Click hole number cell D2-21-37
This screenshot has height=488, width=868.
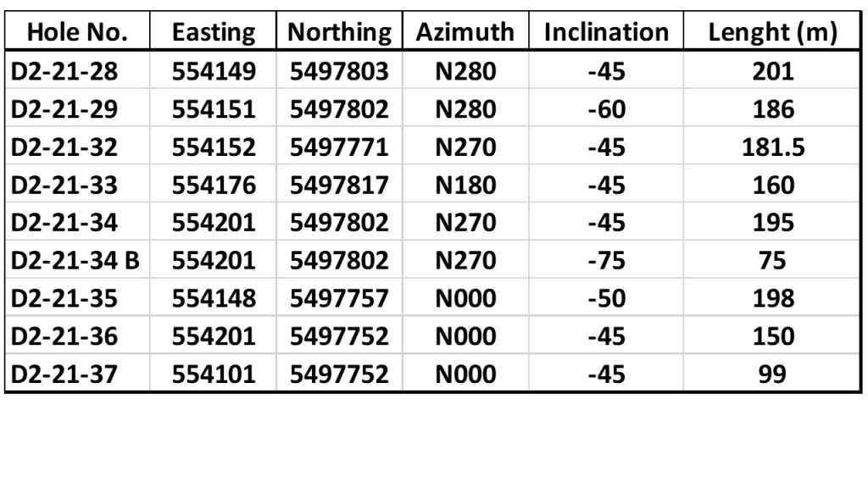(x=64, y=374)
